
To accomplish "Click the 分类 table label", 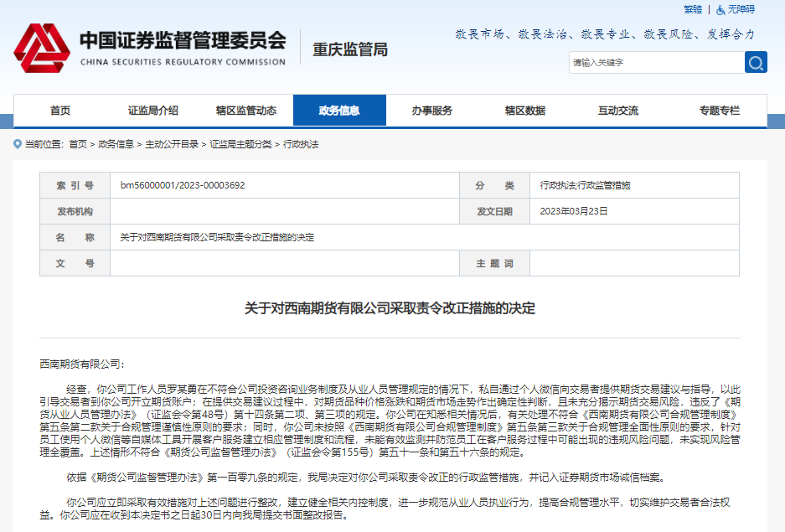I will pyautogui.click(x=494, y=185).
